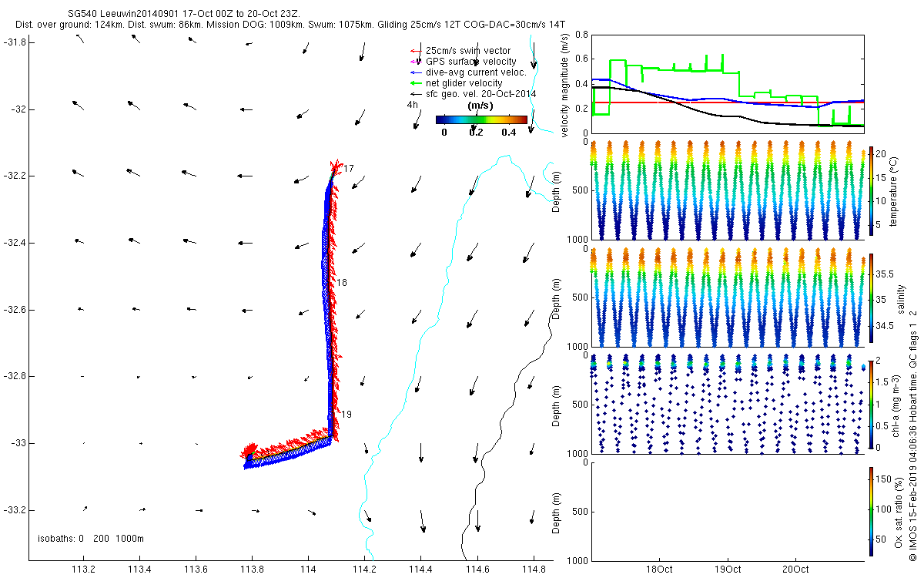
Task: Click the horizontal velocity colorbar in the map
Action: [481, 120]
